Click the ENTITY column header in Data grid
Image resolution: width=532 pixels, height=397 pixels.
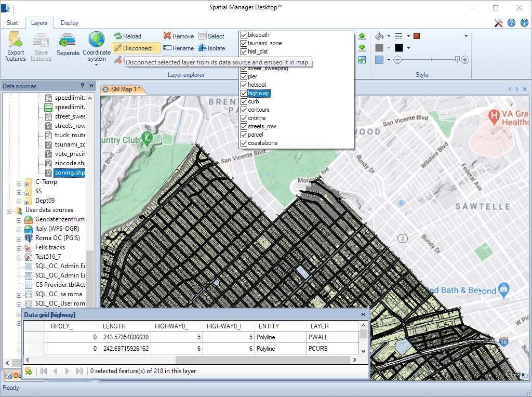pyautogui.click(x=281, y=326)
